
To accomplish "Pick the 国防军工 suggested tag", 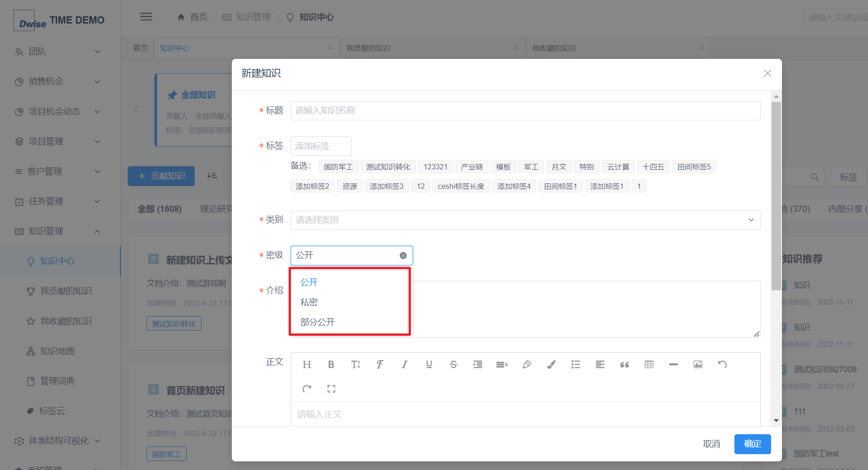I will pos(338,167).
